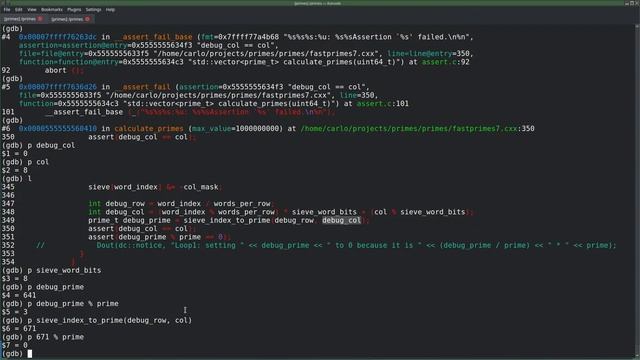This screenshot has height=360, width=640.
Task: Click the '$4 = 641' output line
Action: [19, 295]
